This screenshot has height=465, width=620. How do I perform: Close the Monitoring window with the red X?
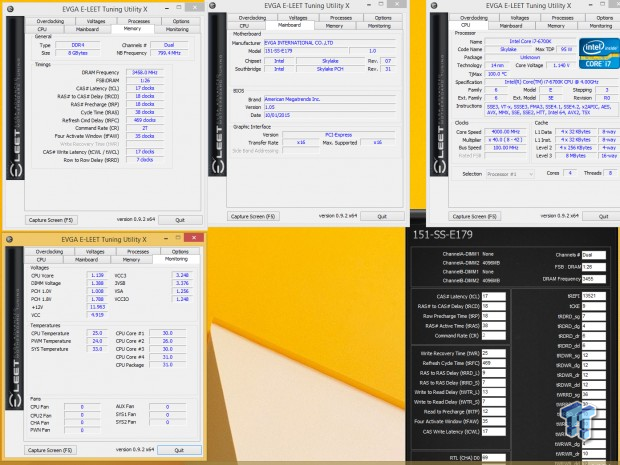(x=194, y=238)
